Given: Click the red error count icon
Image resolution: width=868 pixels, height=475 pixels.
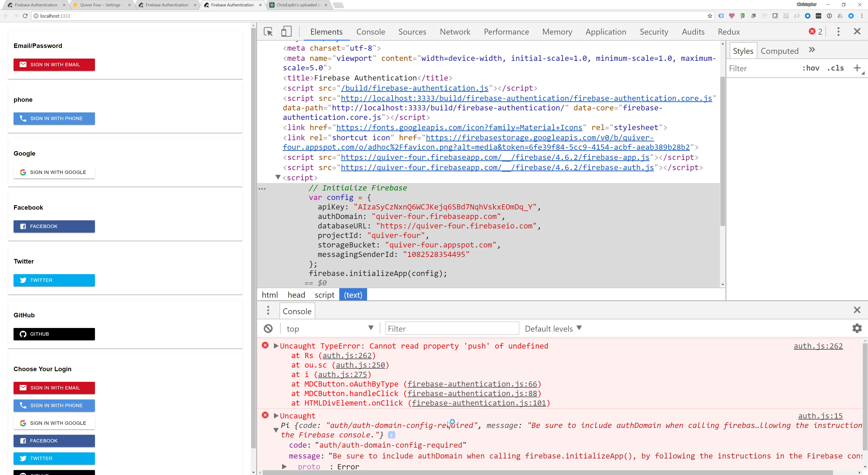Looking at the screenshot, I should click(x=812, y=31).
